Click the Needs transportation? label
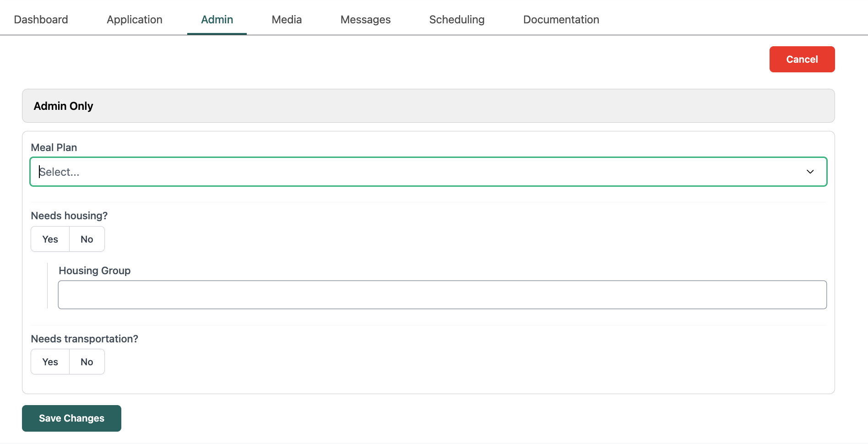Image resolution: width=868 pixels, height=444 pixels. (84, 339)
